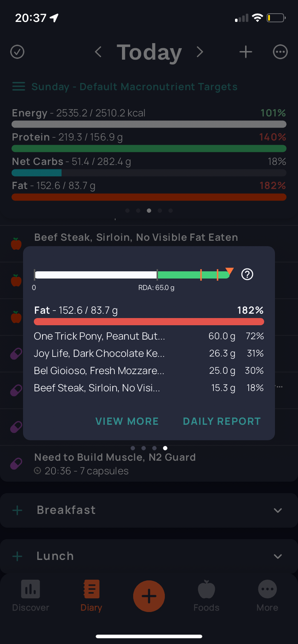Open the Discover chart icon

click(x=31, y=589)
